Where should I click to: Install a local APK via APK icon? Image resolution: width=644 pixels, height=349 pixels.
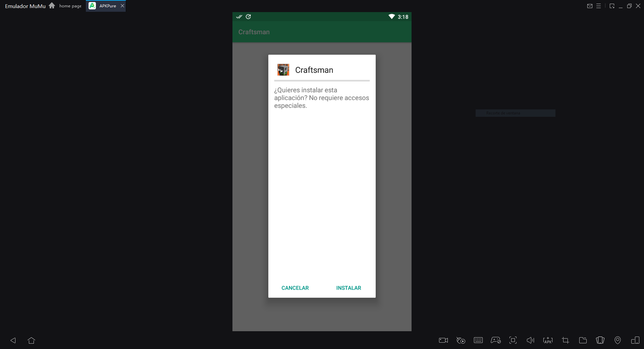point(548,340)
